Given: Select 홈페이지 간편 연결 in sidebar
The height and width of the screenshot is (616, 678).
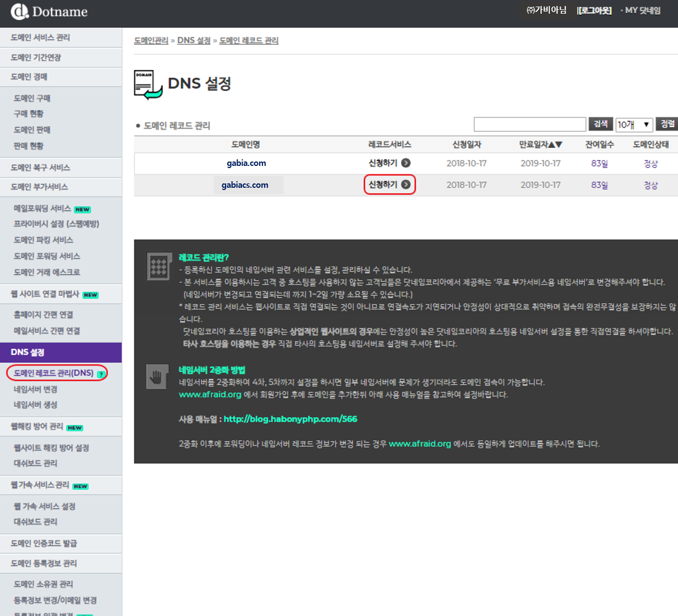Looking at the screenshot, I should click(43, 315).
